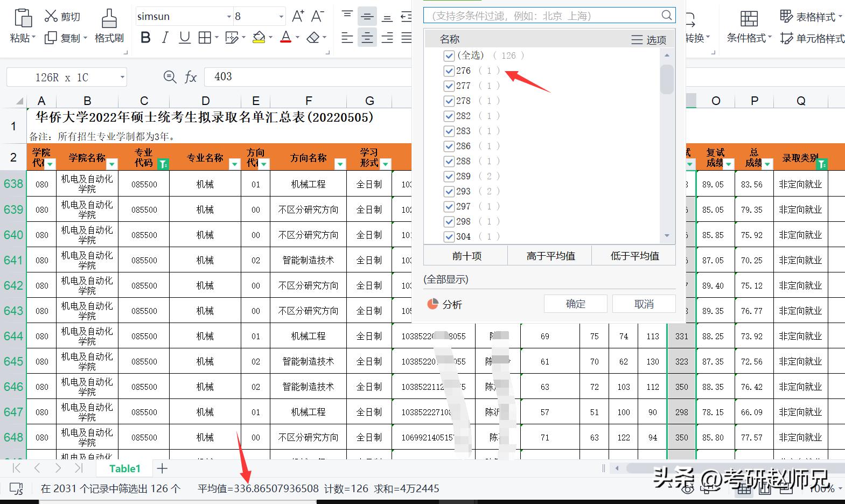Image resolution: width=845 pixels, height=504 pixels.
Task: Click the font color A icon
Action: [x=286, y=38]
